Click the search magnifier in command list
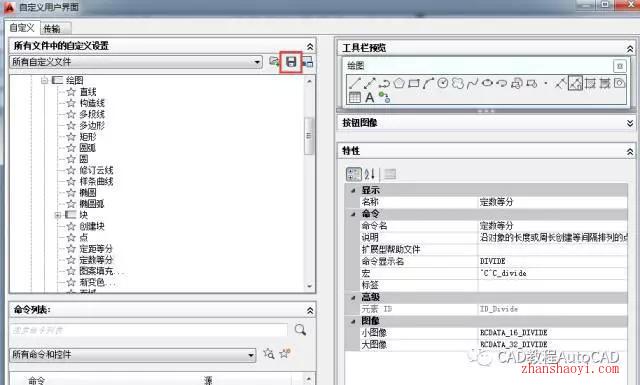The height and width of the screenshot is (385, 640). coord(300,330)
